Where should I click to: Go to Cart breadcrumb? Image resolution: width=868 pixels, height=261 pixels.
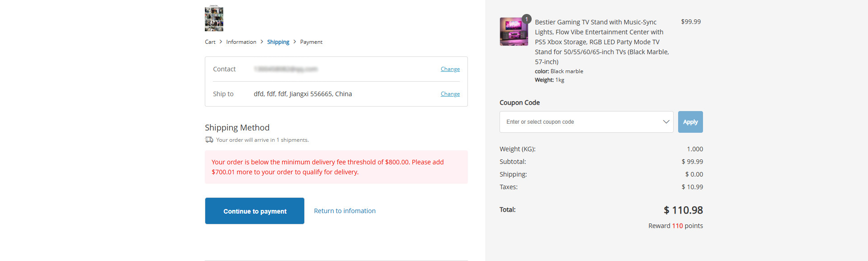pos(210,42)
